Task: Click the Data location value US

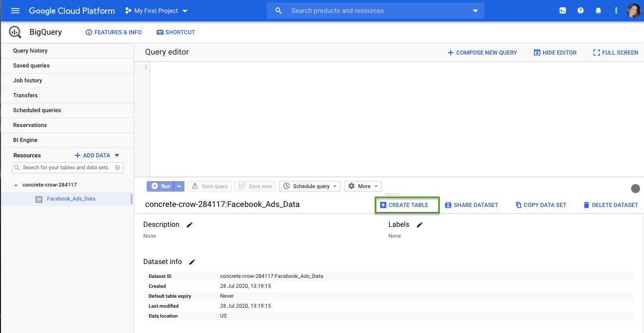Action: pyautogui.click(x=224, y=316)
